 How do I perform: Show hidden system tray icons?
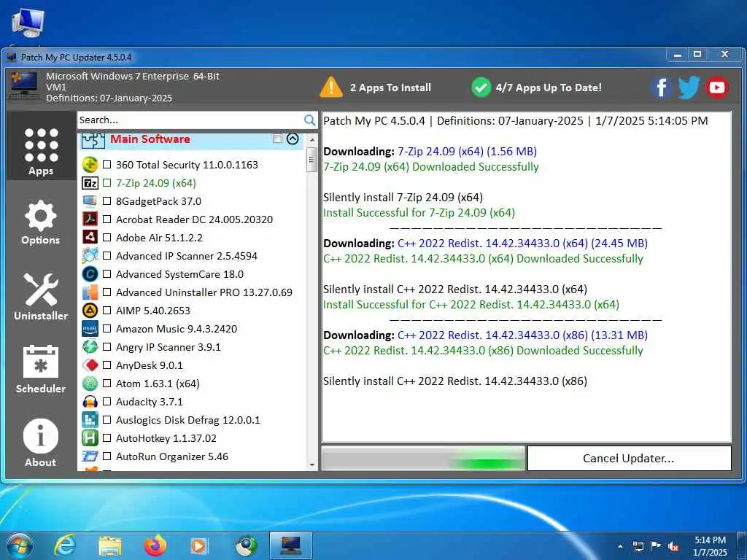620,547
